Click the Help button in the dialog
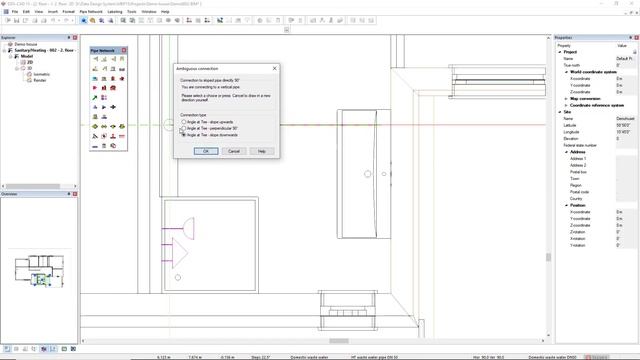Viewport: 640px width, 360px height. tap(262, 151)
